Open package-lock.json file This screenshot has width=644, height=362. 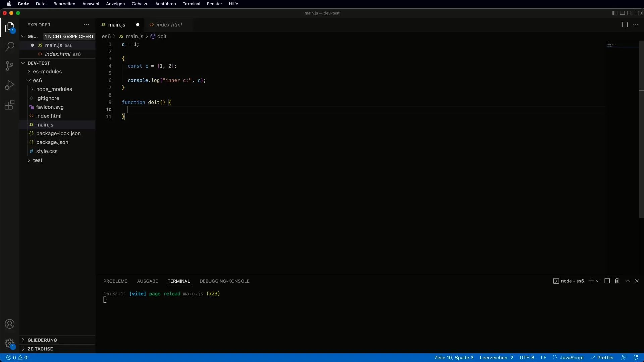[x=58, y=133]
